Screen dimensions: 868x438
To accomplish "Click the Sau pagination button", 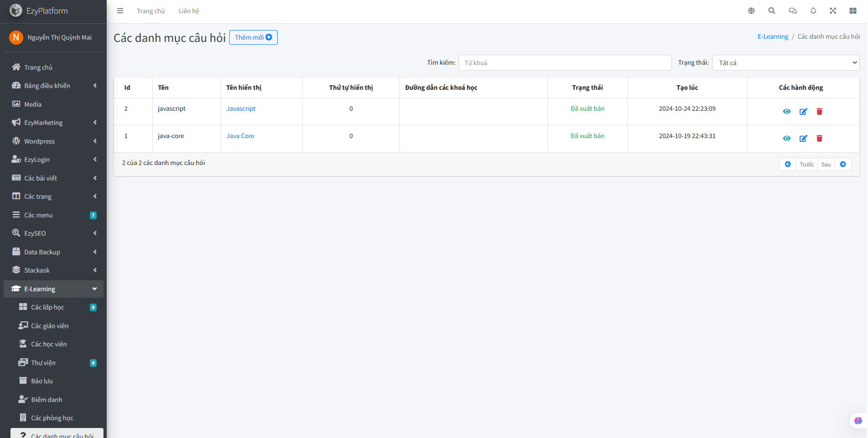I will tap(826, 165).
